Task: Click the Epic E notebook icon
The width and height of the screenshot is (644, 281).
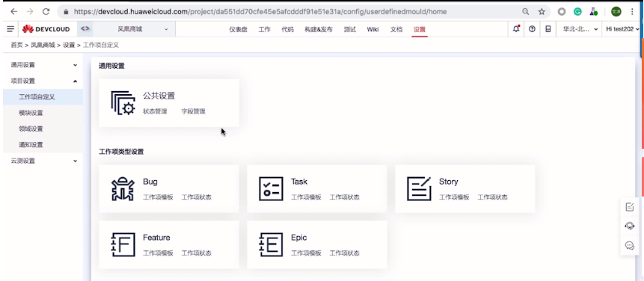Action: (x=271, y=244)
